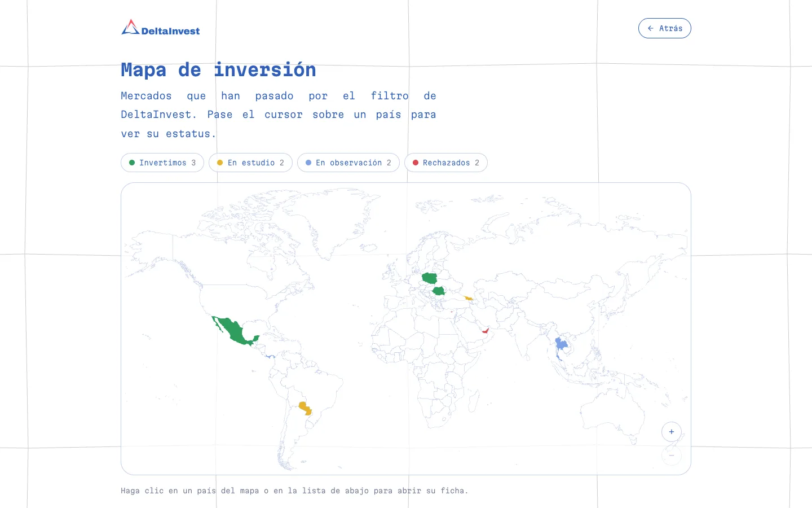Select the red country on the Arabian Peninsula
This screenshot has width=812, height=508.
pos(485,331)
